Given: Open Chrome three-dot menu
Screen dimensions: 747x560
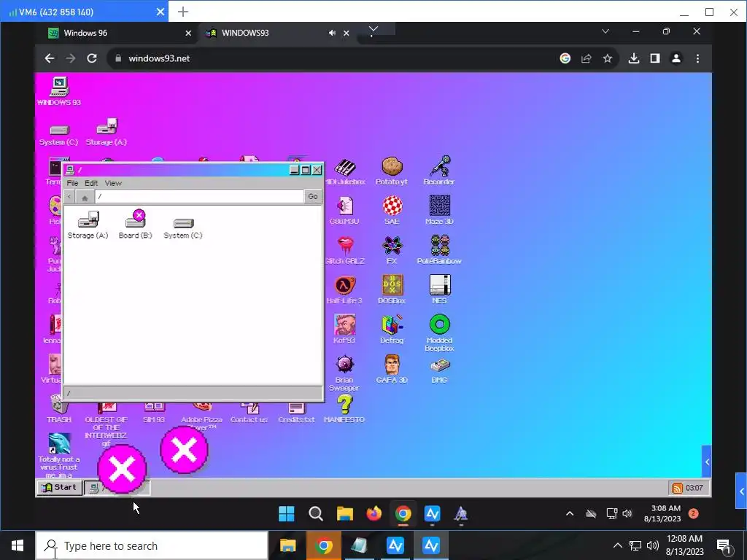Looking at the screenshot, I should coord(698,58).
